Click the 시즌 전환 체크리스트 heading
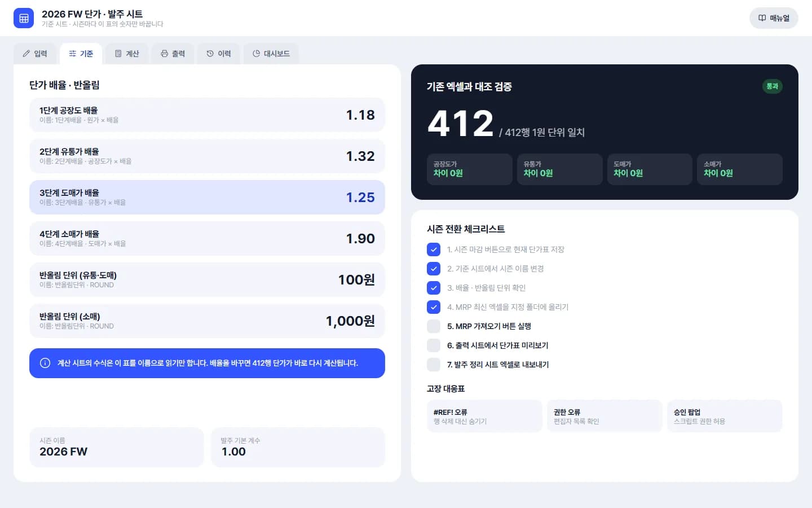The image size is (812, 508). [466, 229]
